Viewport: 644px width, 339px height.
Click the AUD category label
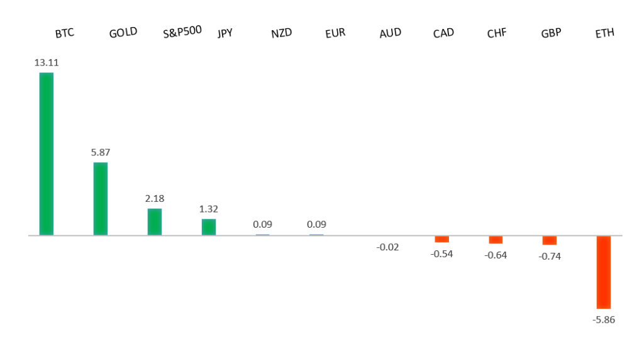[x=390, y=33]
